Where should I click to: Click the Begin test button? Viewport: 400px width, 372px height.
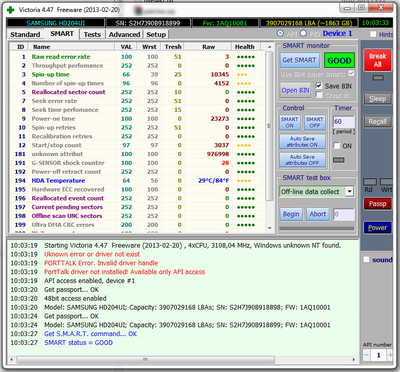click(291, 214)
